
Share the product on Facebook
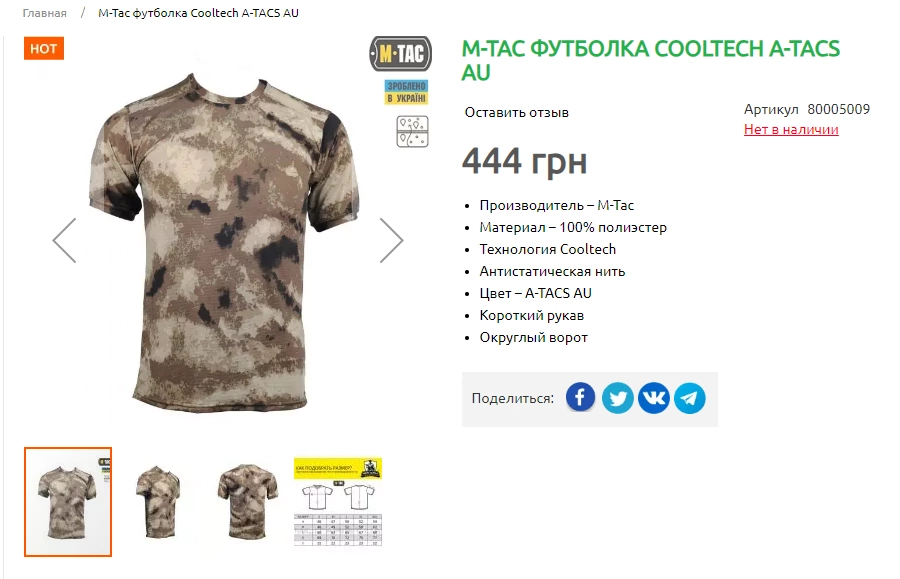580,398
